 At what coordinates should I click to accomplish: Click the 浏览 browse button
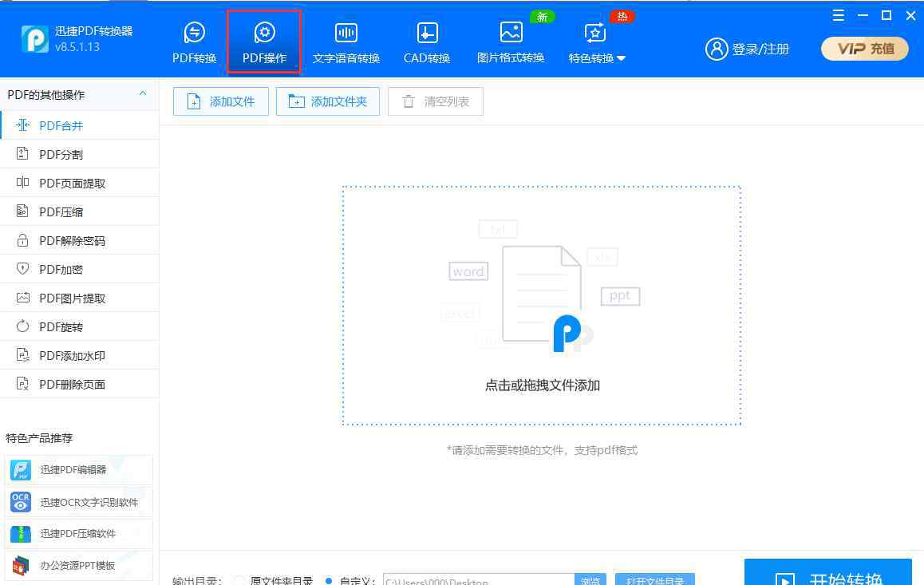pyautogui.click(x=590, y=579)
